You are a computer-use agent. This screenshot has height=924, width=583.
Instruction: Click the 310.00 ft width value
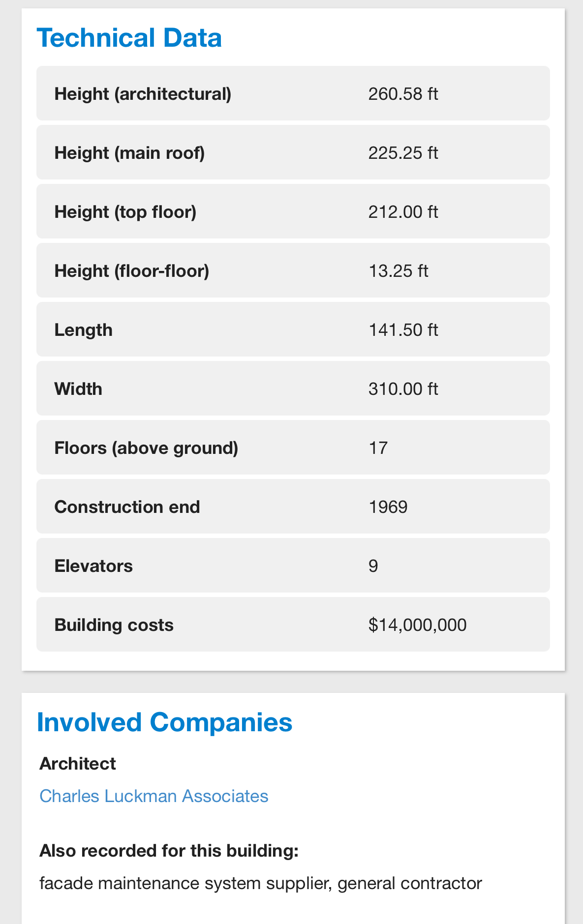pyautogui.click(x=403, y=389)
